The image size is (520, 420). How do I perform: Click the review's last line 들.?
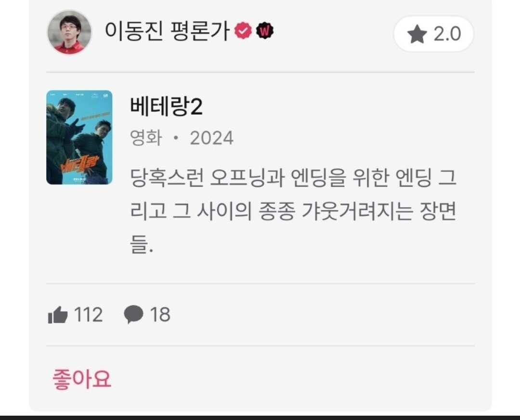coord(141,245)
